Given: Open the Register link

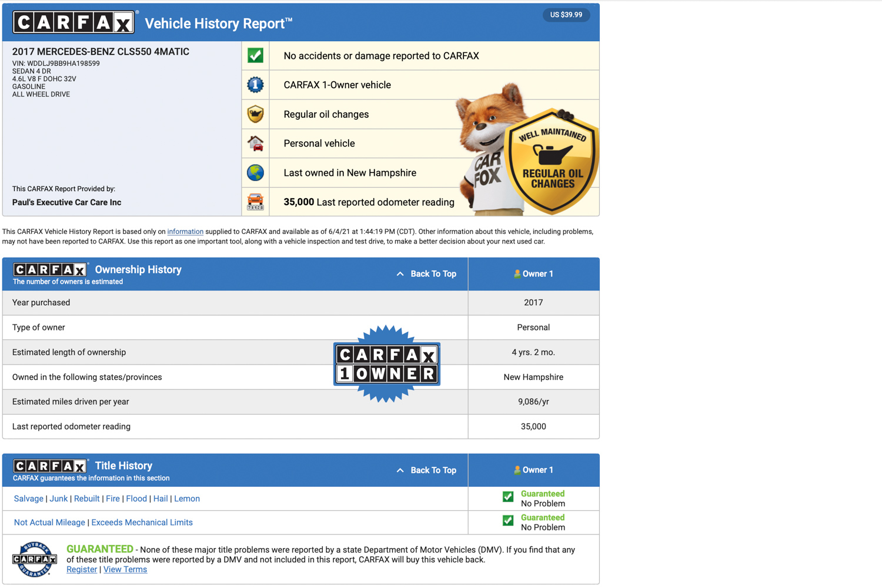Looking at the screenshot, I should coord(82,570).
